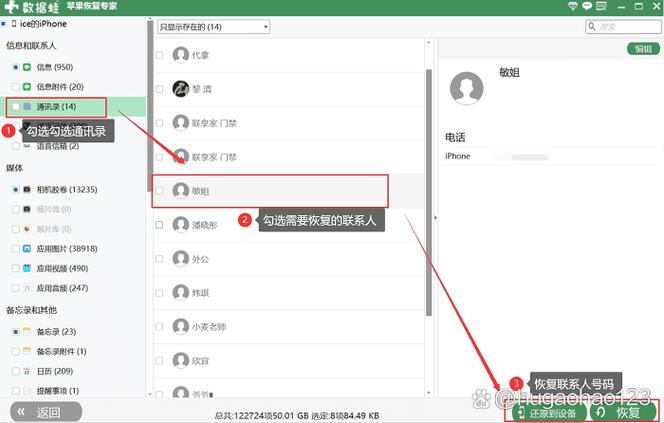Click the 应用图片 (38918) blue icon
The height and width of the screenshot is (423, 664).
tap(27, 249)
